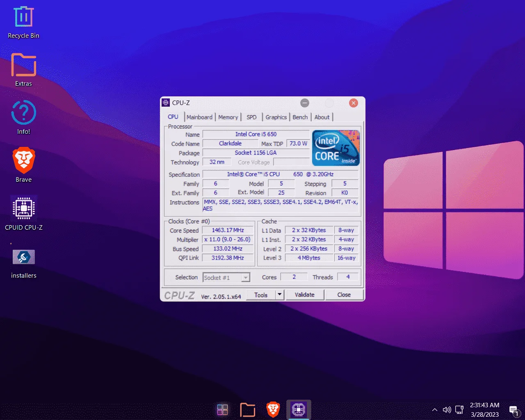Click the Revision value K0
The image size is (525, 420).
pyautogui.click(x=345, y=193)
